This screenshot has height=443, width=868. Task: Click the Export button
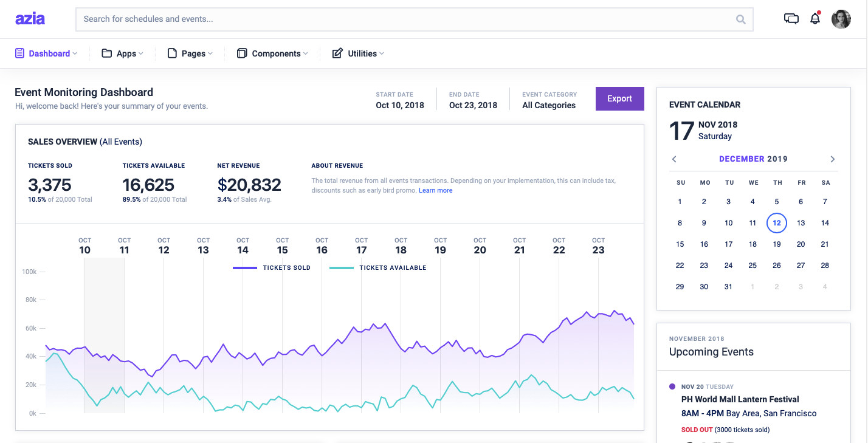(619, 98)
